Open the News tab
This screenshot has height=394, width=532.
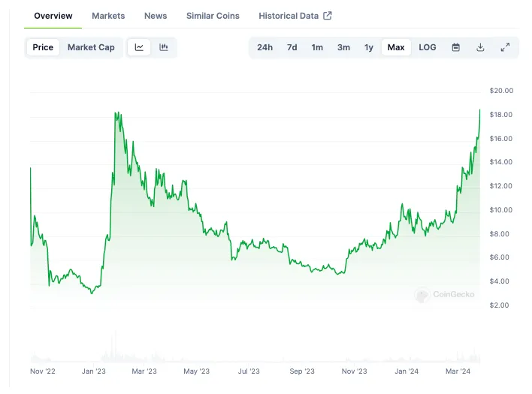click(156, 16)
